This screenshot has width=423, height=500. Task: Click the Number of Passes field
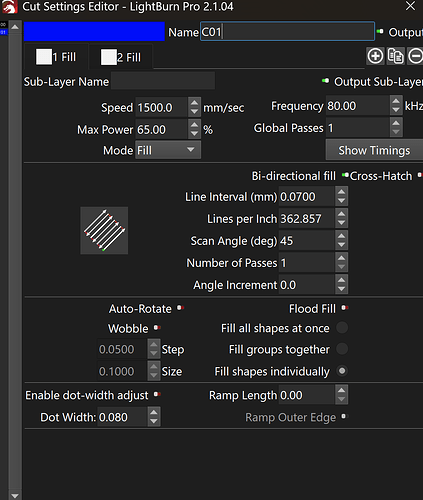[306, 263]
